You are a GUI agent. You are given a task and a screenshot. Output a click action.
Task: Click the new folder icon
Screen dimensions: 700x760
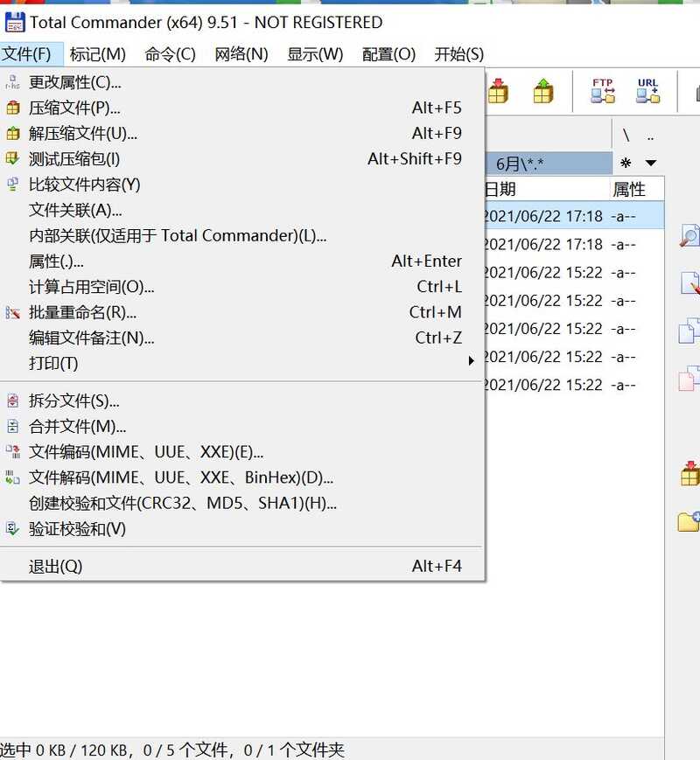(x=689, y=521)
